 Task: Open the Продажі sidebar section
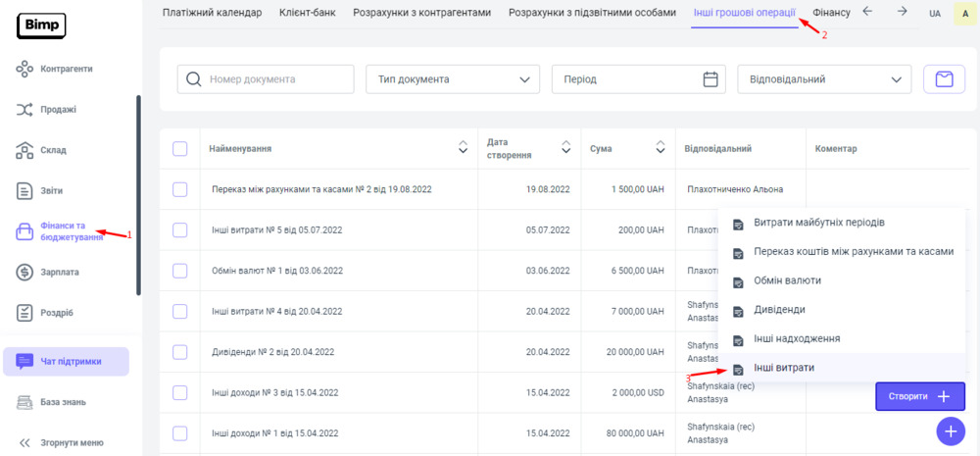(58, 110)
